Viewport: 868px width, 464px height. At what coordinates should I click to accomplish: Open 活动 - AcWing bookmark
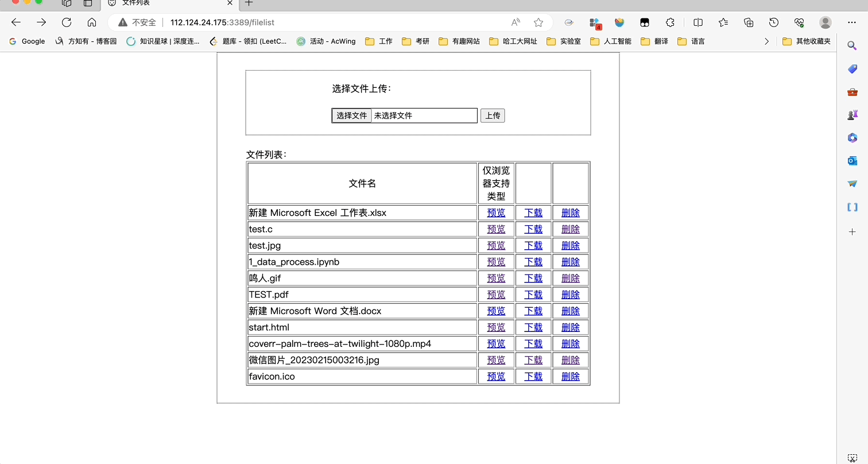[x=326, y=41]
